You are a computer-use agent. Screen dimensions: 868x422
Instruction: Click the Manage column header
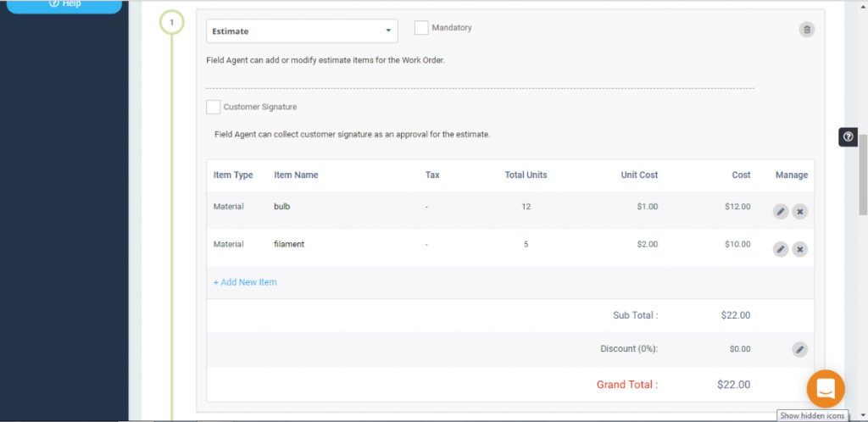(x=792, y=175)
